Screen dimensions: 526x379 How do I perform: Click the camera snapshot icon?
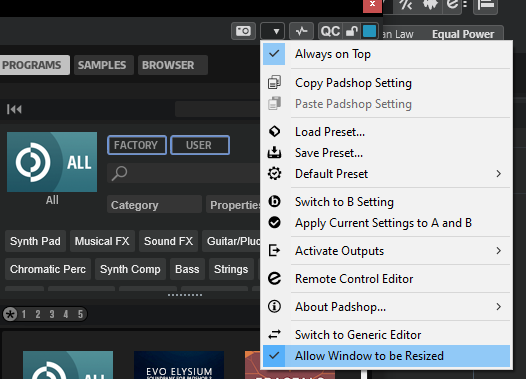(243, 32)
